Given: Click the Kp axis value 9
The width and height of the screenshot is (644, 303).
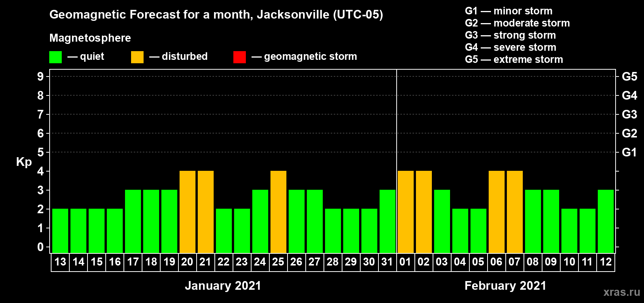Looking at the screenshot, I should coord(41,77).
